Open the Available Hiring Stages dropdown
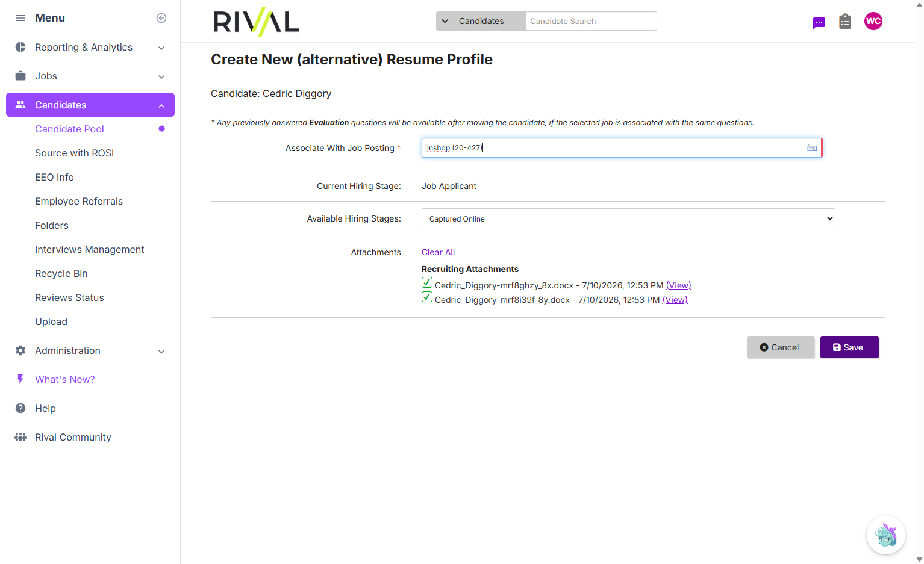This screenshot has height=564, width=924. coord(628,218)
